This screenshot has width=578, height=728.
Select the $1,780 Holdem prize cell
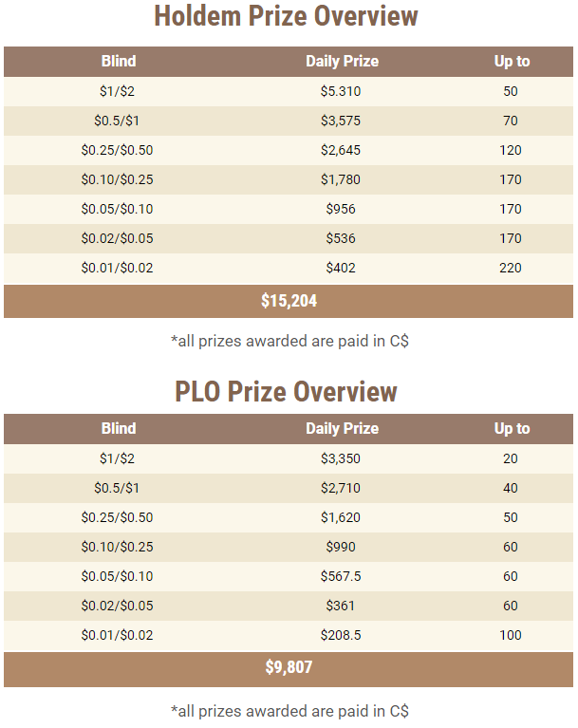click(341, 179)
